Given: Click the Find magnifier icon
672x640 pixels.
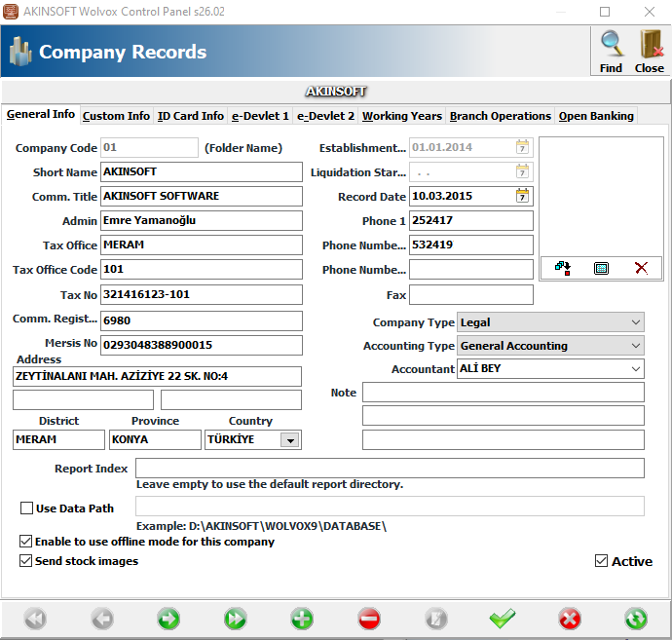Looking at the screenshot, I should pos(611,45).
